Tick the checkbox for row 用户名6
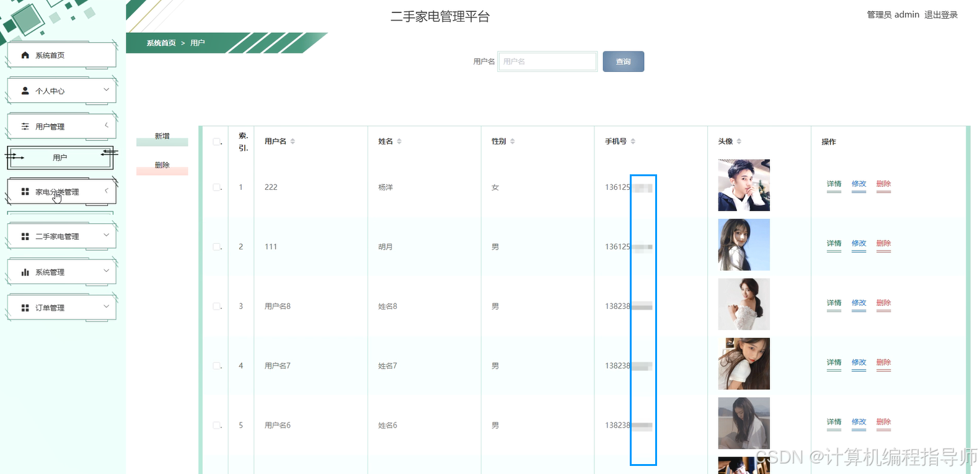Image resolution: width=980 pixels, height=474 pixels. click(x=216, y=425)
